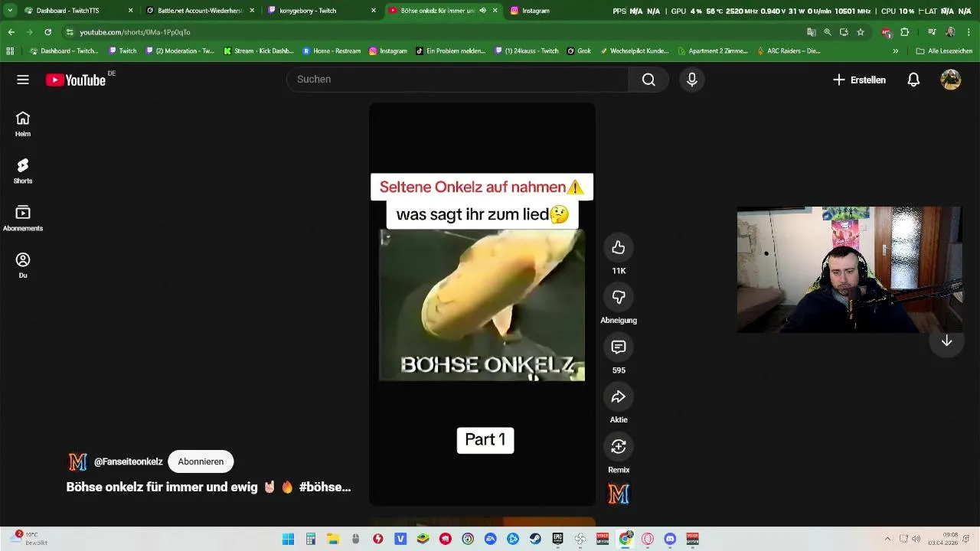
Task: Like the short with thumbs up
Action: pyautogui.click(x=619, y=248)
